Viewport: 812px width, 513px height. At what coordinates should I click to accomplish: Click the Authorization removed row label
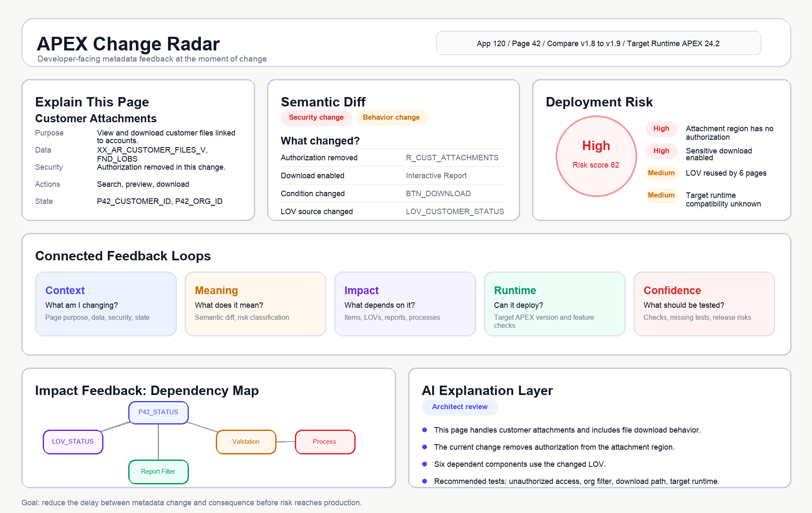(319, 158)
